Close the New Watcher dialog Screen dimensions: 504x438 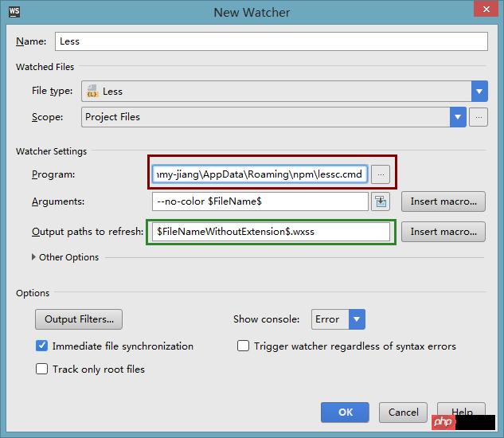click(486, 9)
